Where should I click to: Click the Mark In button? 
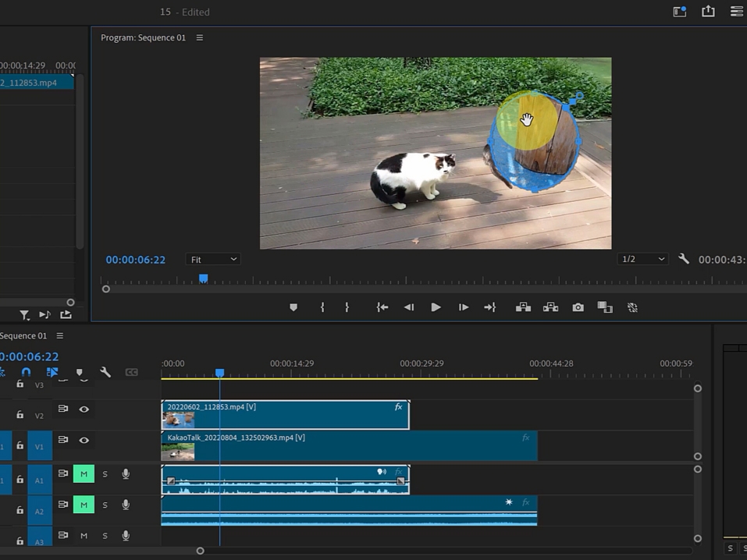[322, 307]
